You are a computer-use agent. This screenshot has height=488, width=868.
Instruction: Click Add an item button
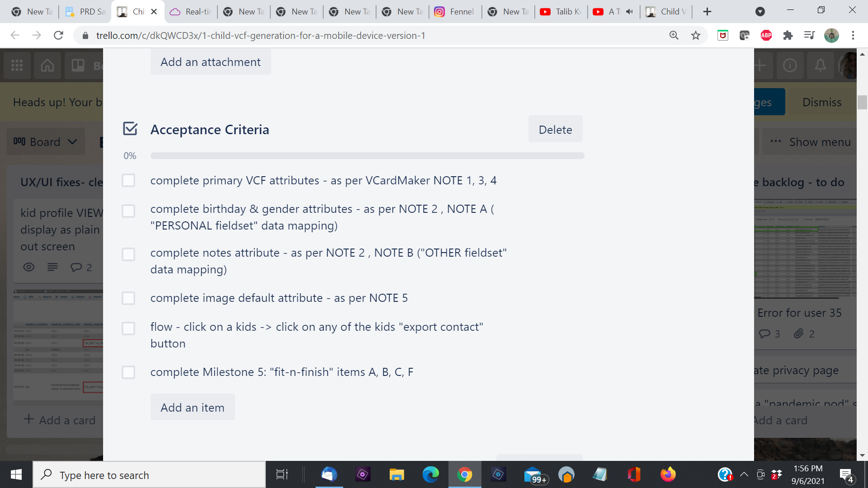(x=193, y=407)
